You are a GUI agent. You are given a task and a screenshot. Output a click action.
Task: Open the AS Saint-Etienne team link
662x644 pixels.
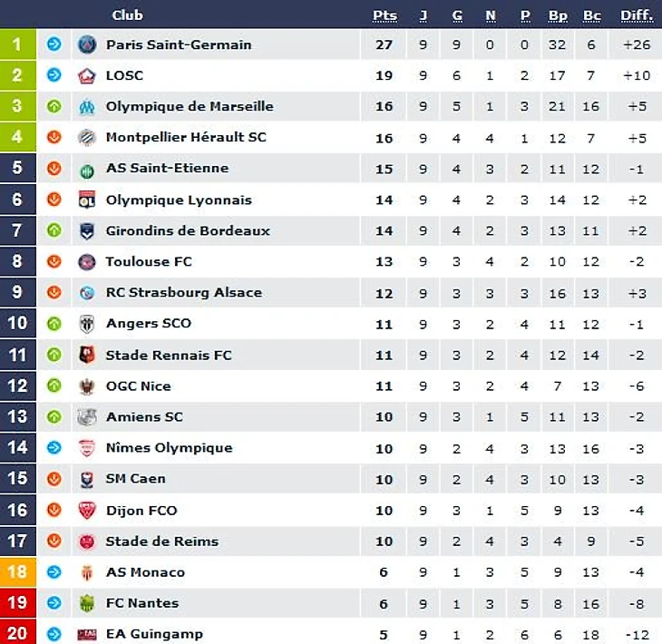[x=167, y=168]
